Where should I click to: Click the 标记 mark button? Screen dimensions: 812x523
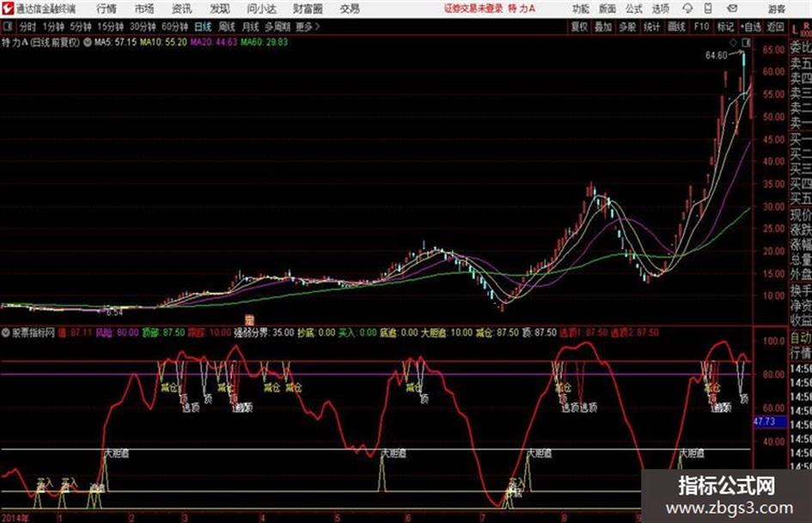click(725, 27)
